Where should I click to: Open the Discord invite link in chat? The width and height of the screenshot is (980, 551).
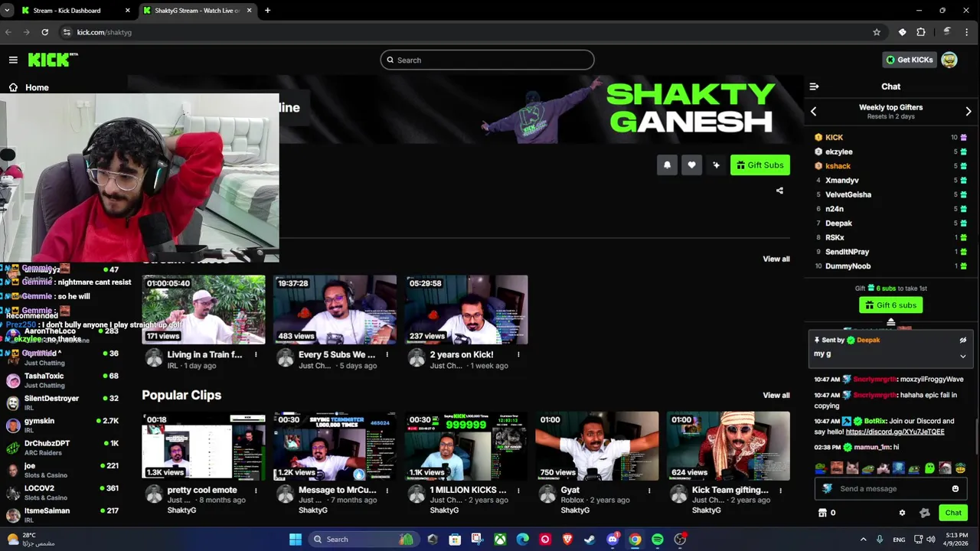point(895,432)
